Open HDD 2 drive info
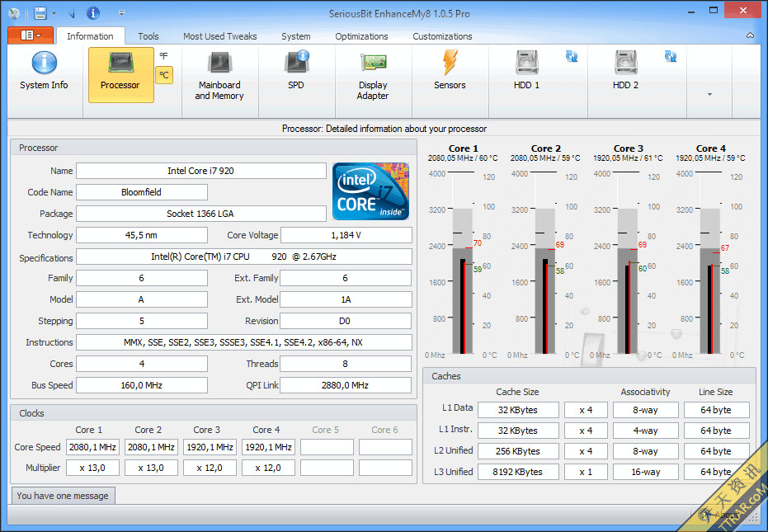Viewport: 768px width, 532px height. (625, 73)
